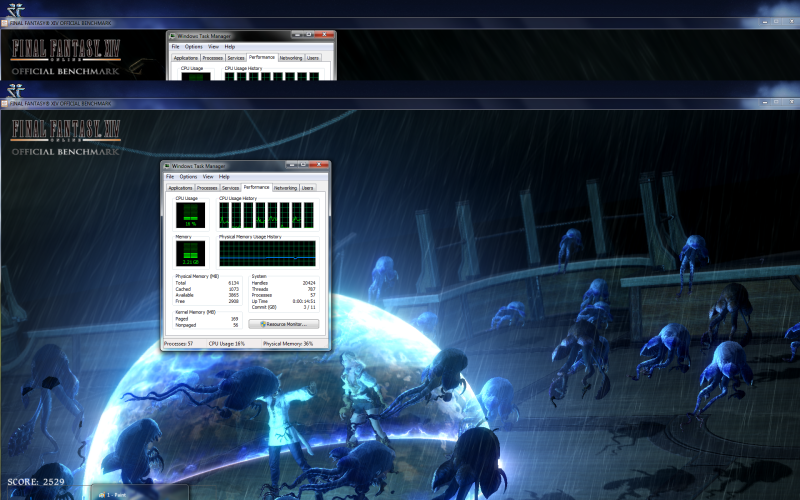Switch to Users tab in lower Task Manager
Viewport: 800px width, 500px height.
pyautogui.click(x=307, y=188)
